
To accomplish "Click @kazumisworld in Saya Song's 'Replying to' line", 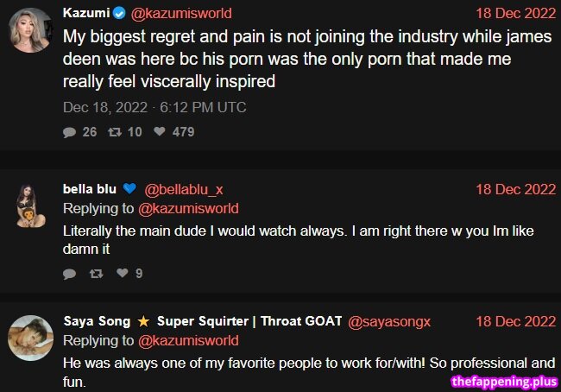I will click(x=188, y=340).
